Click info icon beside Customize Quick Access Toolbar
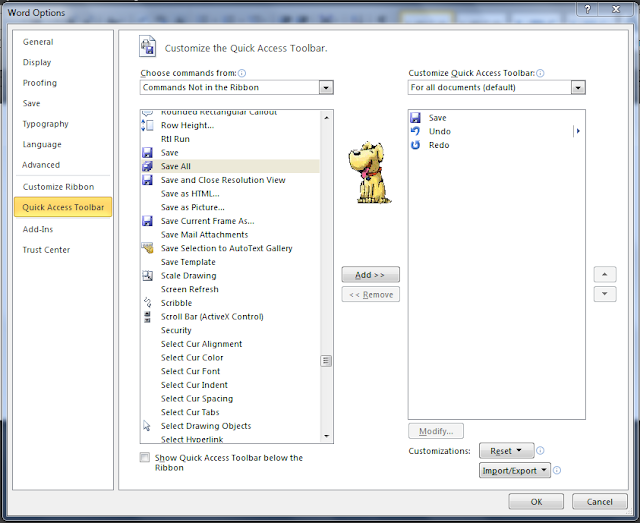The image size is (640, 523). (x=540, y=73)
